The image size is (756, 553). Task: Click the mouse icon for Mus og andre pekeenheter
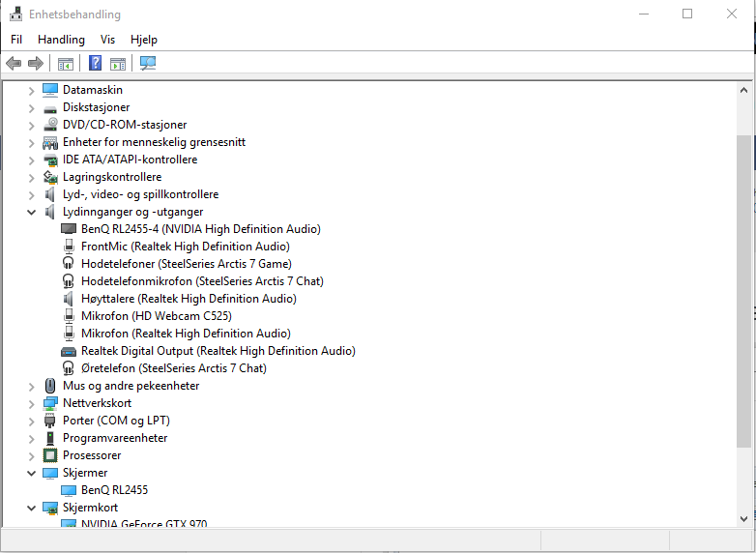coord(50,386)
